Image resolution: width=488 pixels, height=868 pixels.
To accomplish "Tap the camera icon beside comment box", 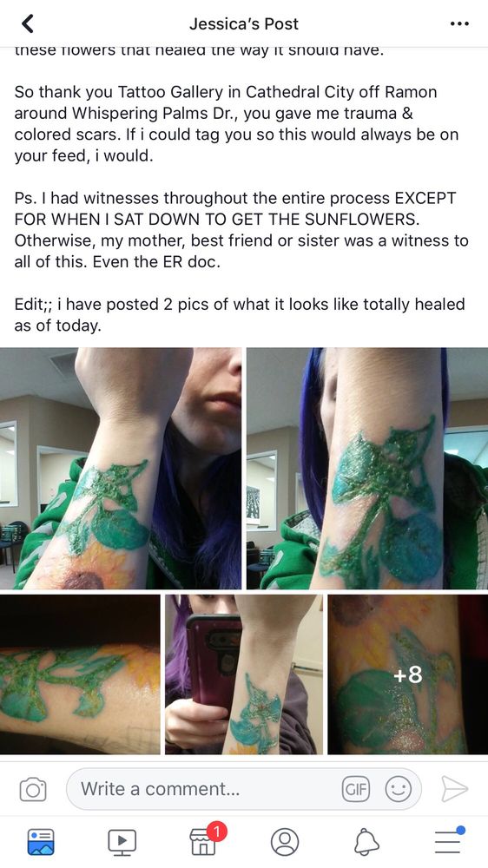I will [x=33, y=789].
